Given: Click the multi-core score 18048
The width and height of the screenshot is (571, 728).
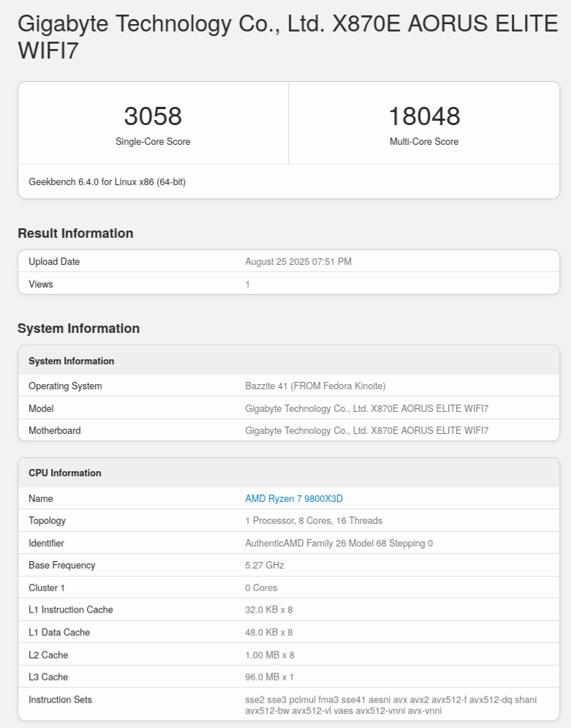Looking at the screenshot, I should pos(424,116).
